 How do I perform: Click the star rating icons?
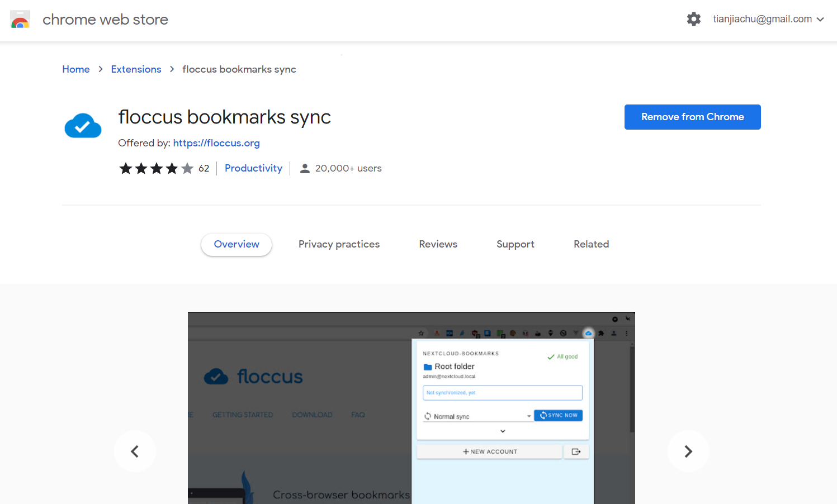click(156, 168)
